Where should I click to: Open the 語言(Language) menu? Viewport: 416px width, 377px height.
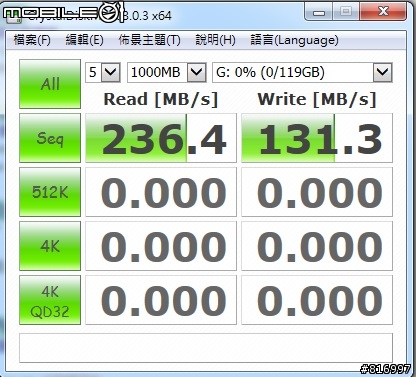[x=294, y=40]
